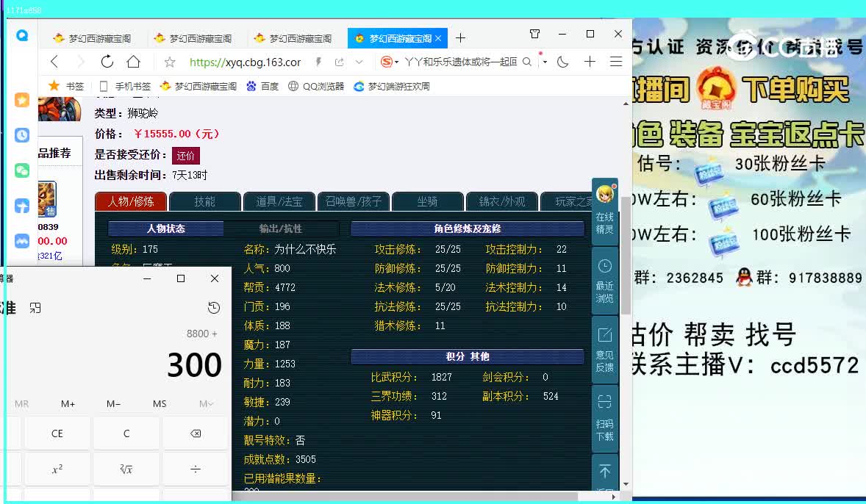The image size is (866, 504).
Task: Toggle calculator keep-on-top icon
Action: pyautogui.click(x=35, y=308)
